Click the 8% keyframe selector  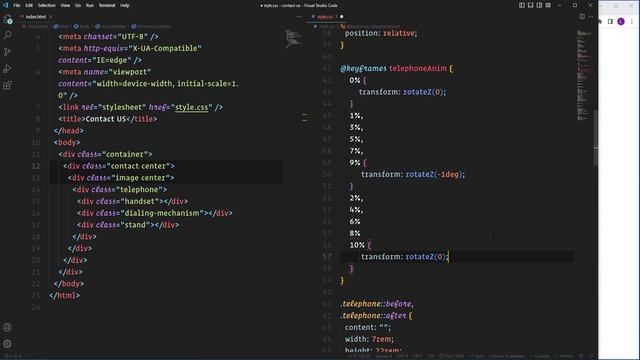pyautogui.click(x=355, y=233)
